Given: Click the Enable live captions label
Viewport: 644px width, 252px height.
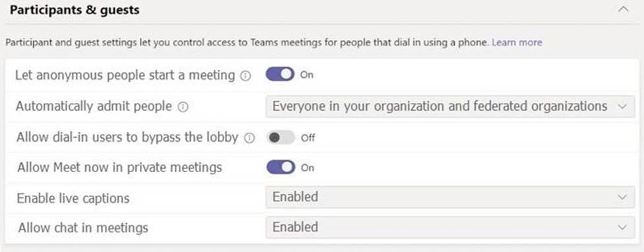Looking at the screenshot, I should [73, 198].
